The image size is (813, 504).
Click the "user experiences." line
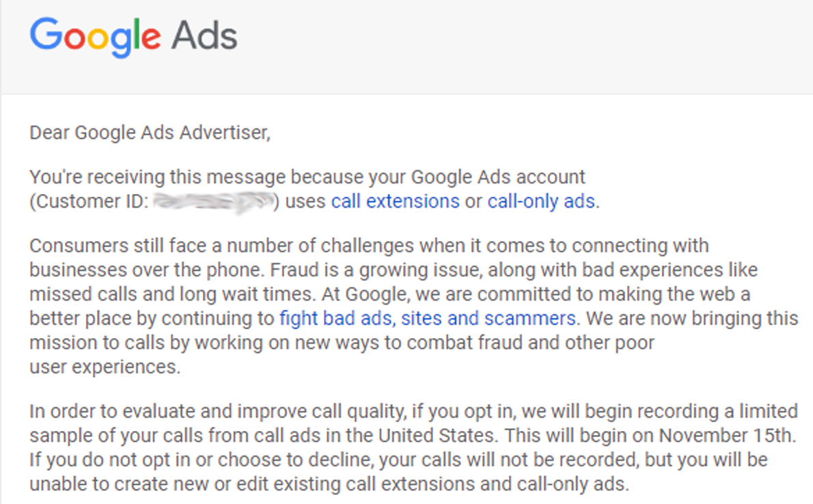(105, 367)
